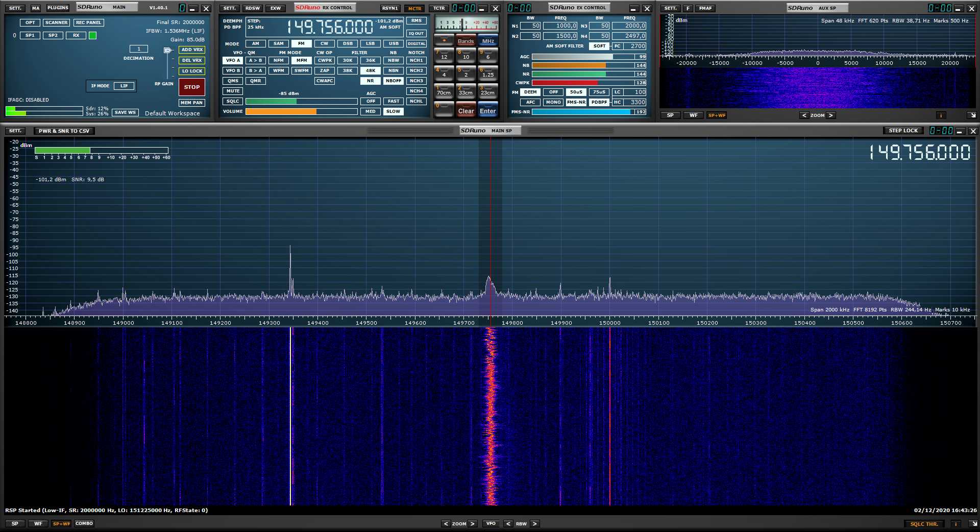Enable the NR noise reduction button
This screenshot has width=980, height=532.
pos(370,81)
